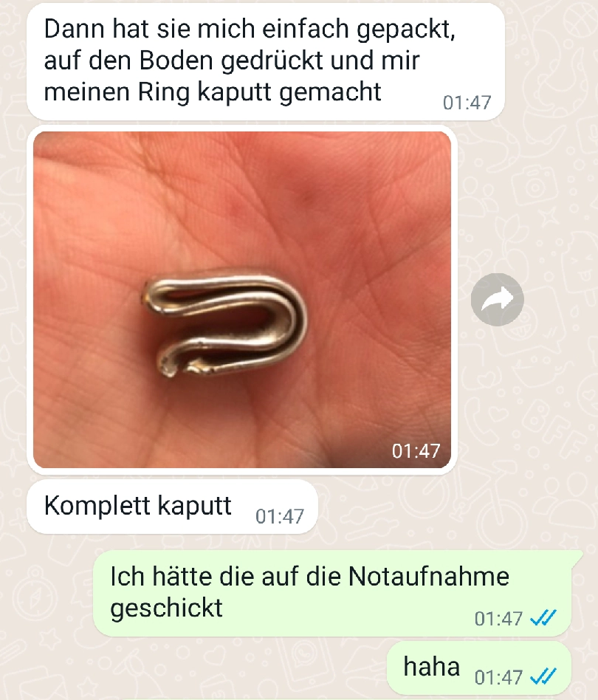Tap the forward arrow beside the photo
The width and height of the screenshot is (598, 700).
[497, 299]
